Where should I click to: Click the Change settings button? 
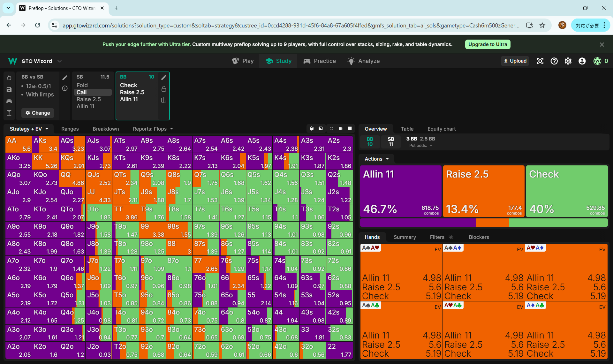(38, 113)
